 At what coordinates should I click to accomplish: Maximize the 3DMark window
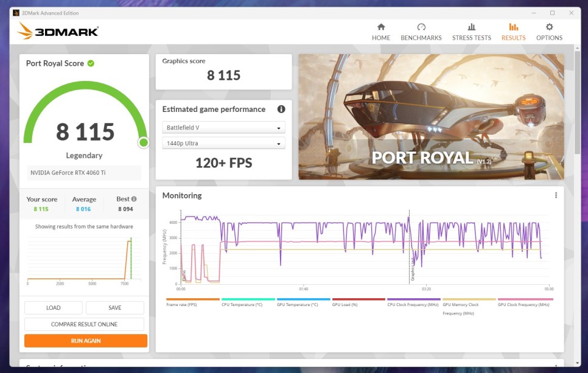[x=552, y=13]
